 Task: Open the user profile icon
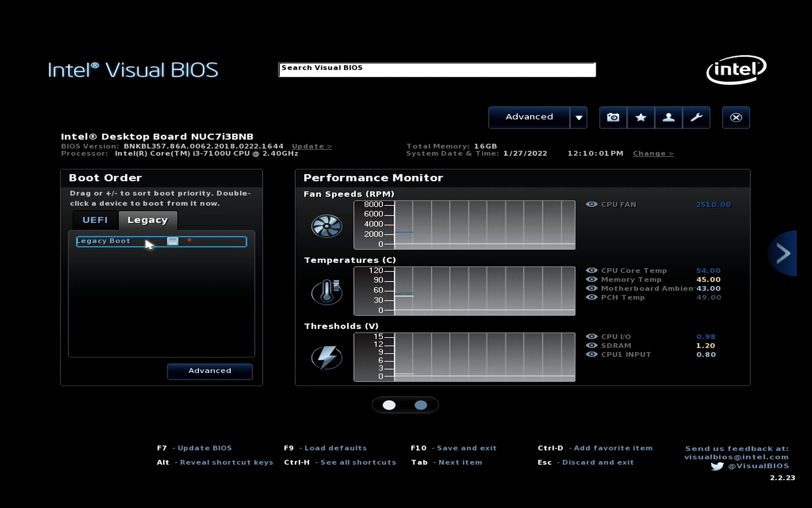click(668, 117)
